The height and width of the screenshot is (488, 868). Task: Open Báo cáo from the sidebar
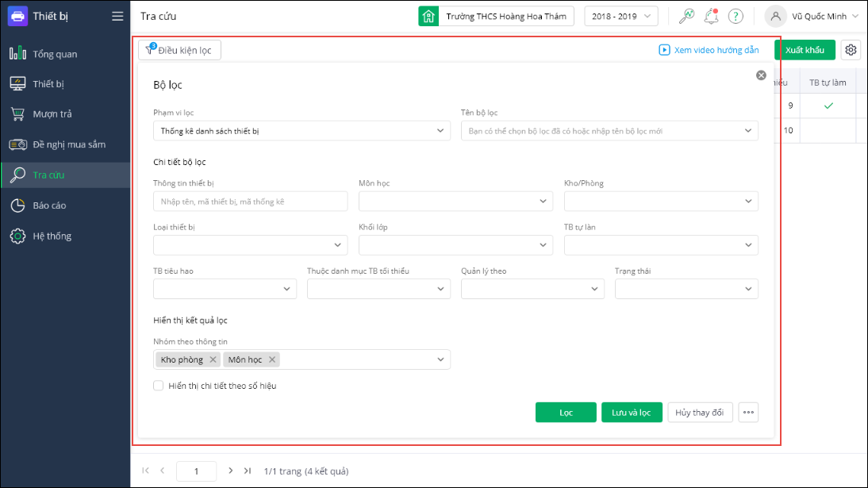click(49, 206)
